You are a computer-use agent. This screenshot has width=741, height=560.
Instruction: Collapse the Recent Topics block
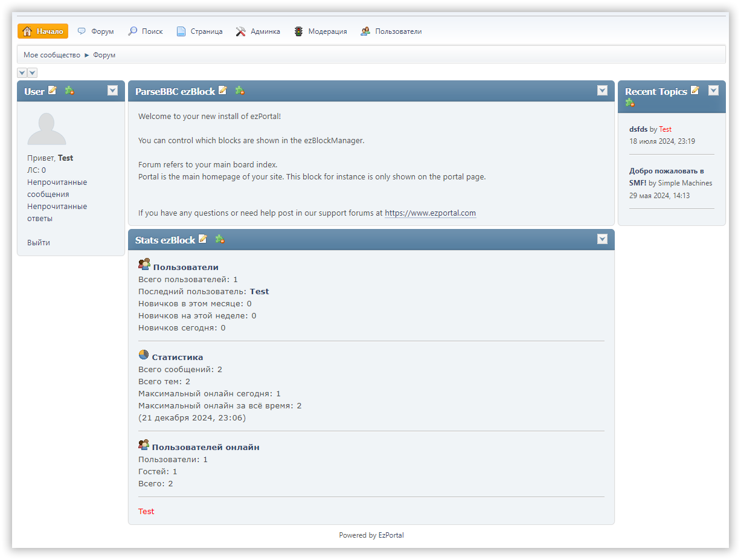[713, 91]
